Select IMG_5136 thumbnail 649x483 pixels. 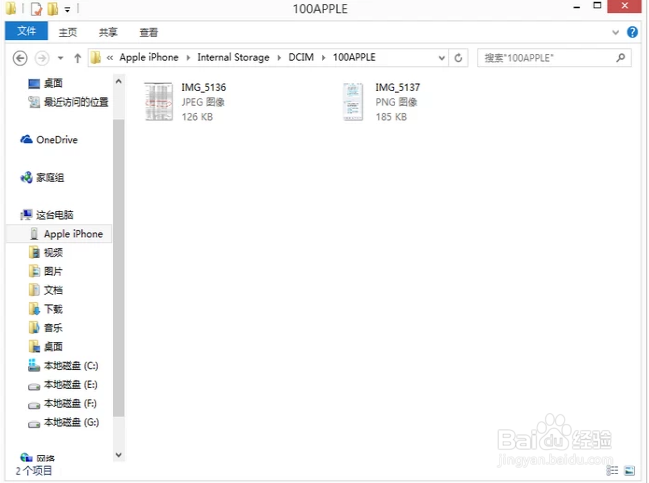tap(158, 101)
